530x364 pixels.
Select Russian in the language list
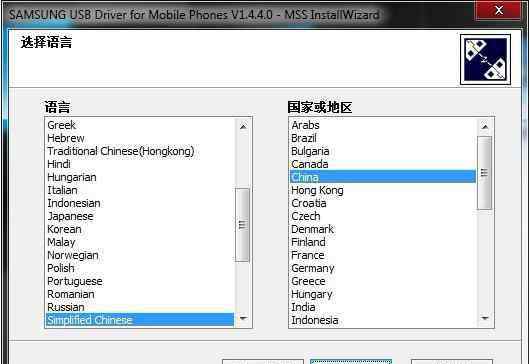point(66,307)
